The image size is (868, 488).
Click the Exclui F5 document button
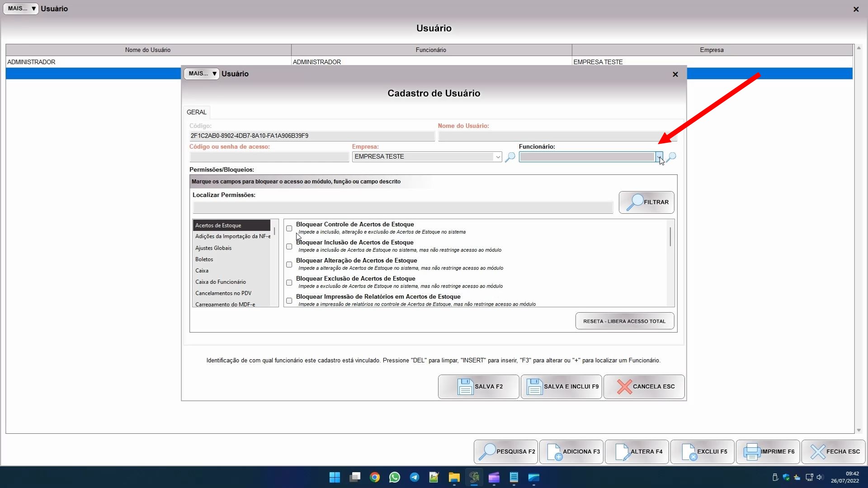(x=702, y=451)
